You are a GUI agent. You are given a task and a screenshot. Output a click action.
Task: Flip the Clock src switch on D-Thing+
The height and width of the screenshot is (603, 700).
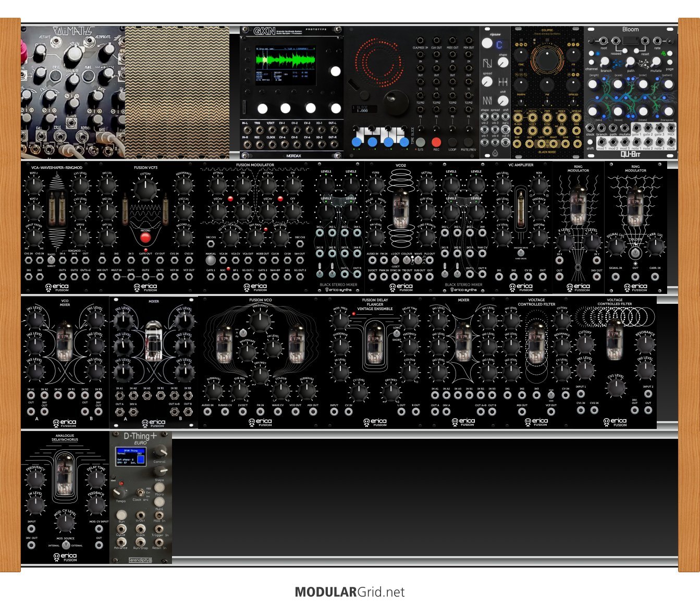(x=139, y=493)
